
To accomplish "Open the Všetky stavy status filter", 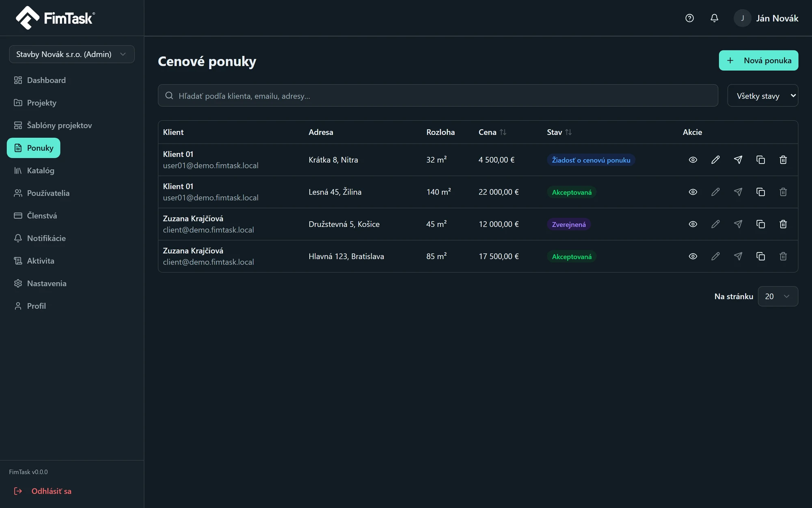I will pyautogui.click(x=762, y=96).
